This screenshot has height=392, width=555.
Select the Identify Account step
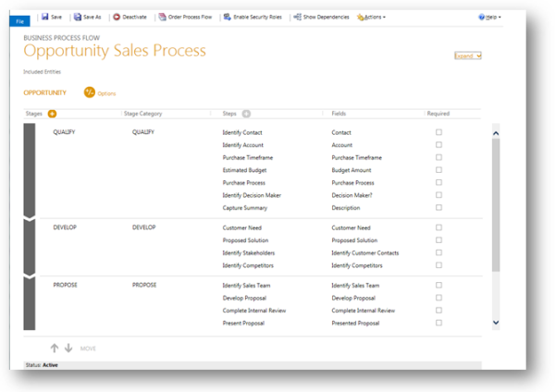[242, 145]
